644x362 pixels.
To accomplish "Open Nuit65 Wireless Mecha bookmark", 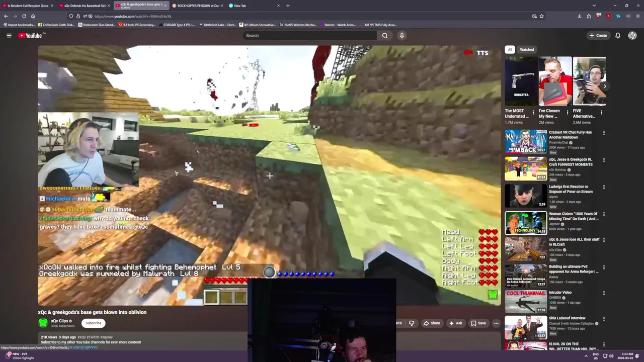I will click(x=298, y=25).
